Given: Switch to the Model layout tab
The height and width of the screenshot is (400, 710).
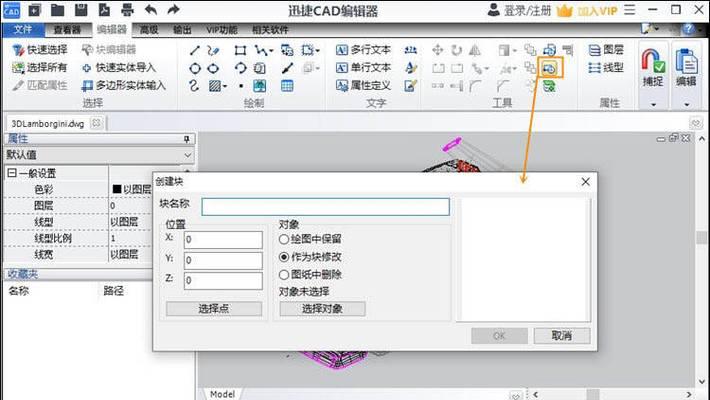Looking at the screenshot, I should click(x=222, y=394).
